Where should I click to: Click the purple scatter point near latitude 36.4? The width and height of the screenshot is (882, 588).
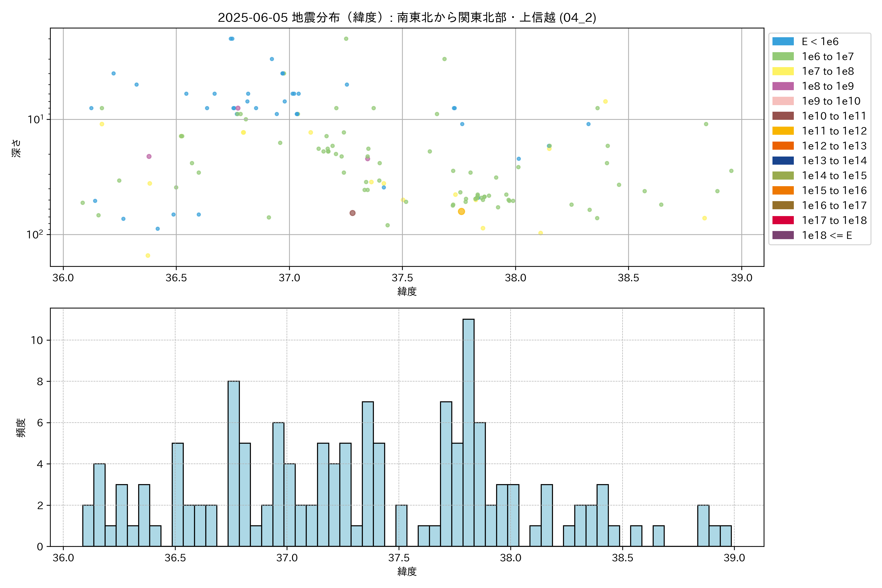(x=149, y=156)
